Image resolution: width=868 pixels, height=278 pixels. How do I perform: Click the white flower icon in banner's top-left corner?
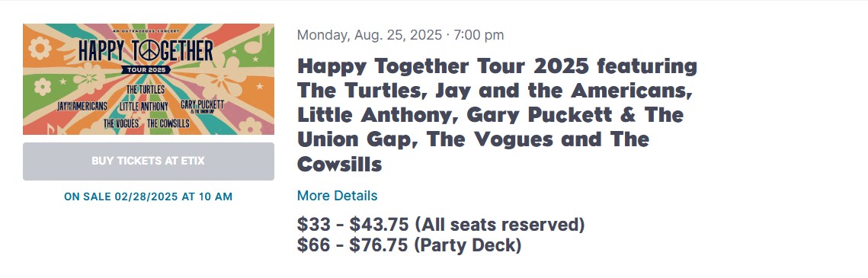click(40, 48)
